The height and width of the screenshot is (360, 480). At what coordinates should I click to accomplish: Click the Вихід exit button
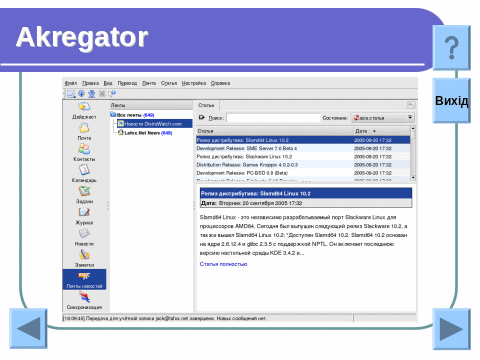[452, 101]
